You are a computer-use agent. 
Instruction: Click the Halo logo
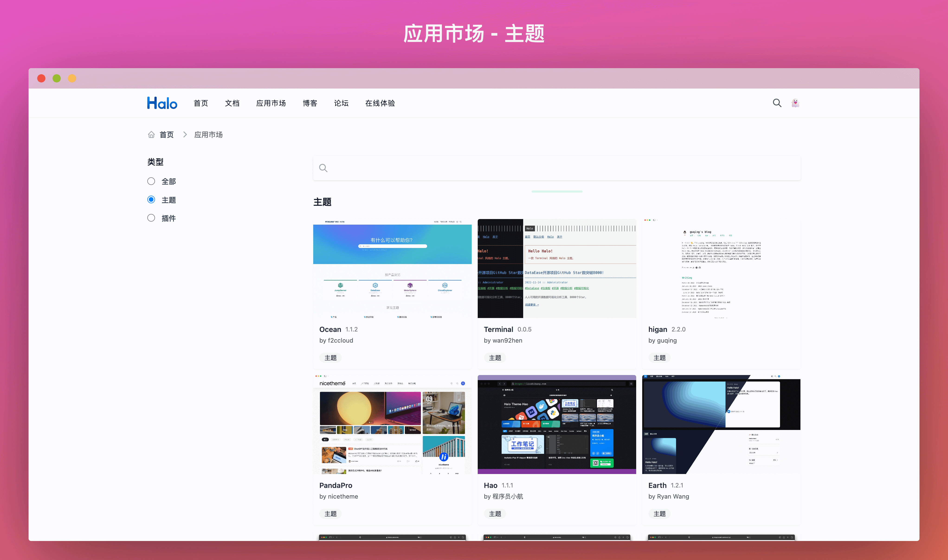(162, 103)
